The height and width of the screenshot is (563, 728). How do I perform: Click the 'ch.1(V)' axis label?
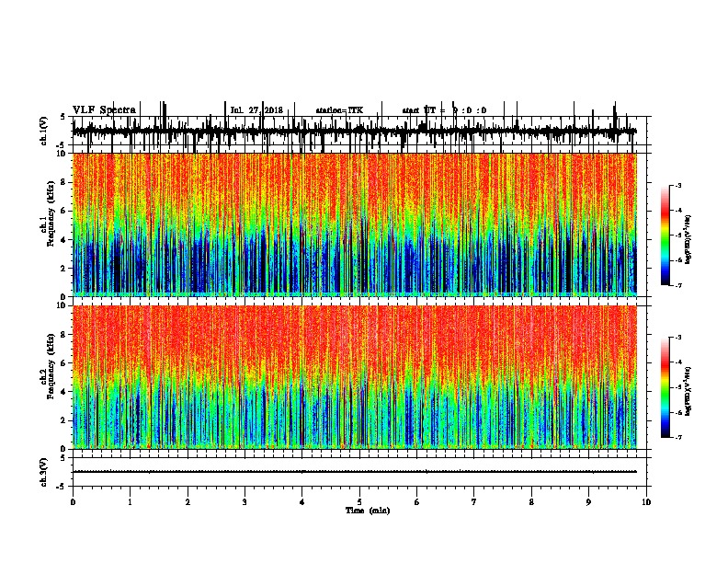[x=44, y=131]
